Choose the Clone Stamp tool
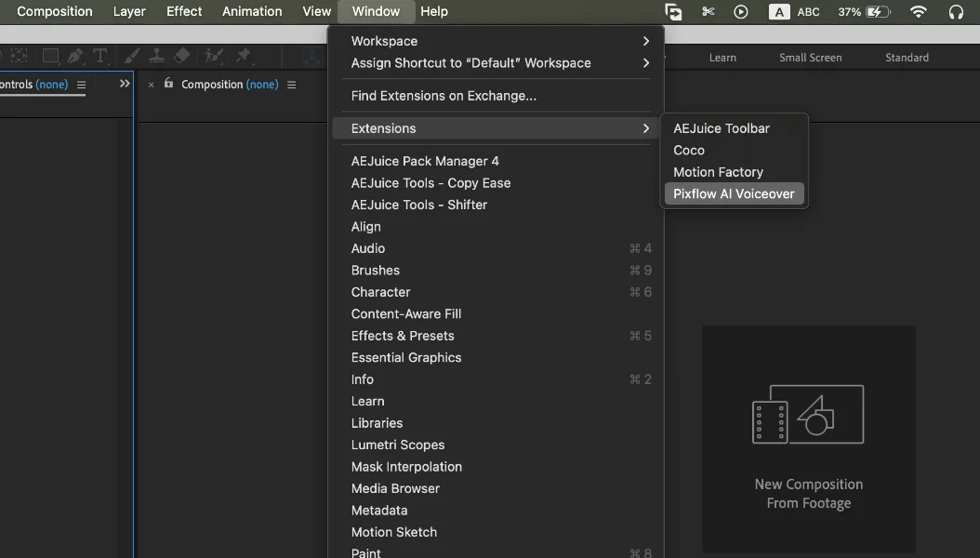980x558 pixels. pyautogui.click(x=157, y=56)
